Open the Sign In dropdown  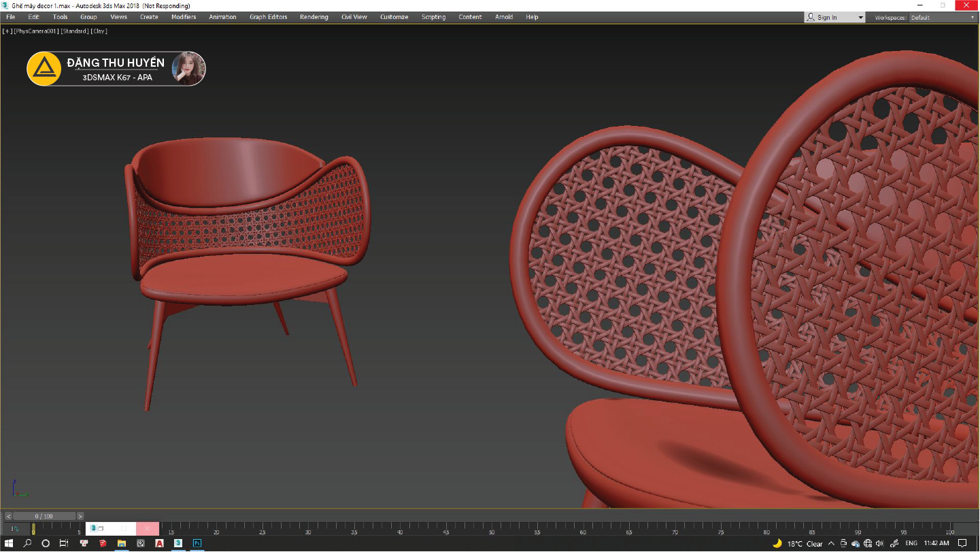coord(834,17)
